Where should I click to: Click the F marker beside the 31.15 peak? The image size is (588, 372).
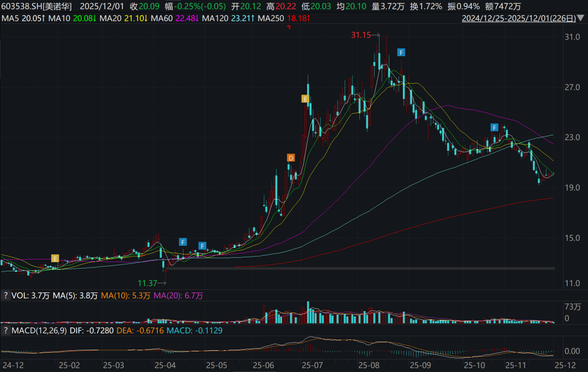click(401, 52)
